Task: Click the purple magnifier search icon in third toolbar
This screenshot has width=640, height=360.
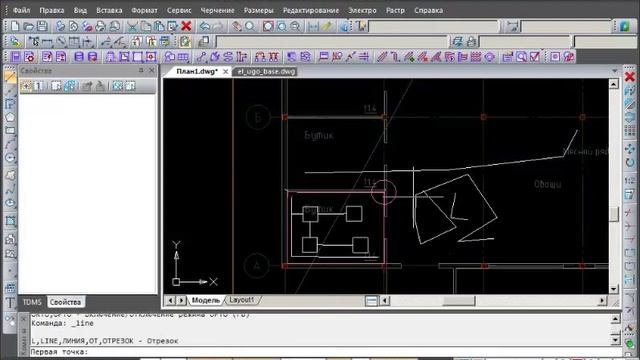Action: (x=521, y=57)
